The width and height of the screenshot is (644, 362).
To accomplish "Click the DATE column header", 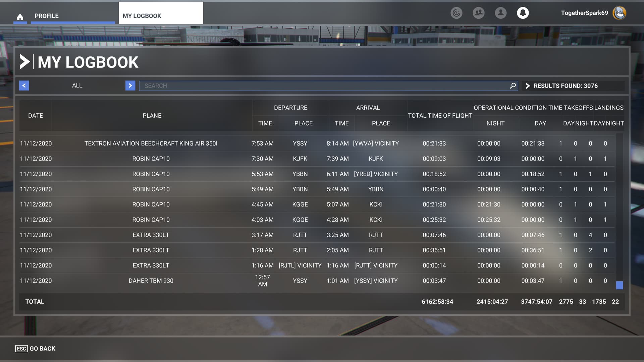I will tap(36, 116).
